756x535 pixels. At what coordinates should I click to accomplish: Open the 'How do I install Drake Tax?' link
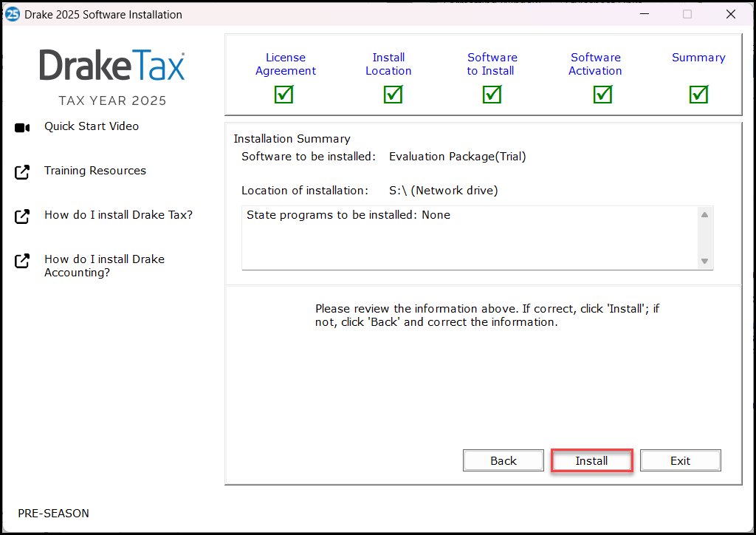(119, 215)
